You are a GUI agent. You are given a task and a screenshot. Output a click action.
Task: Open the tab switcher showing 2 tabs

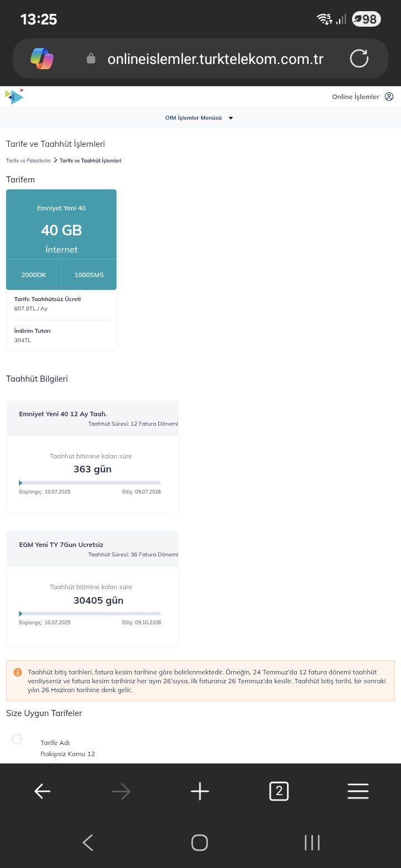tap(279, 791)
